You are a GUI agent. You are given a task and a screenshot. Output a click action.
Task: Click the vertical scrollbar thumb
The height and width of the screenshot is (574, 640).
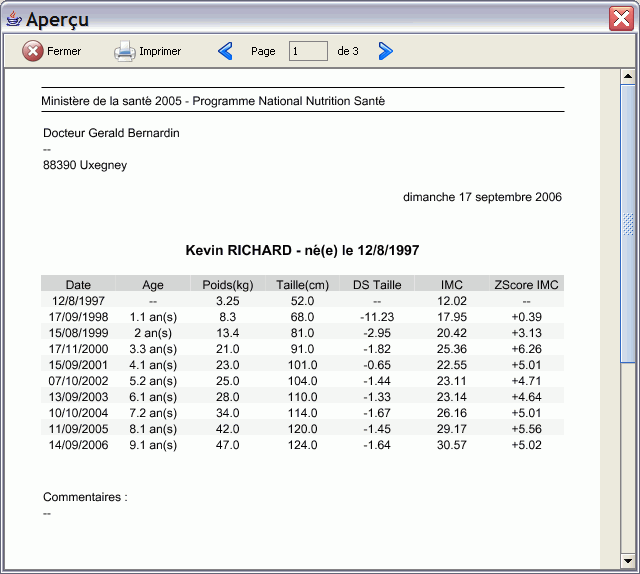(x=628, y=223)
